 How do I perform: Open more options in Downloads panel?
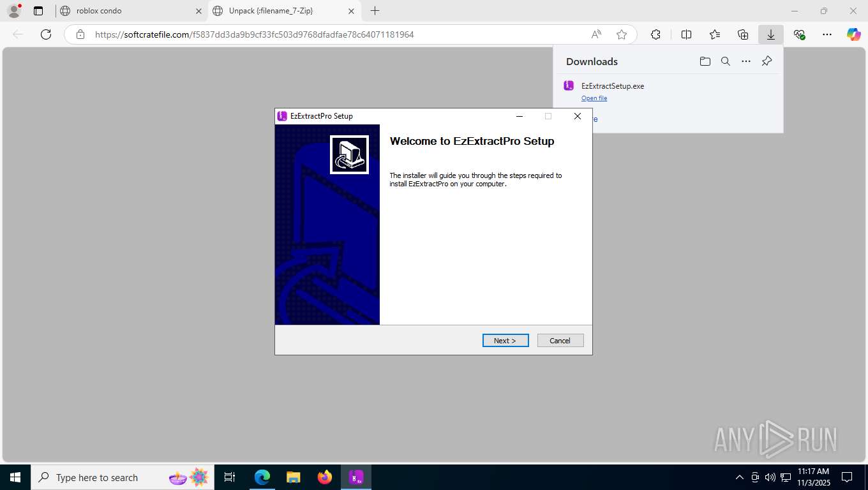point(746,61)
